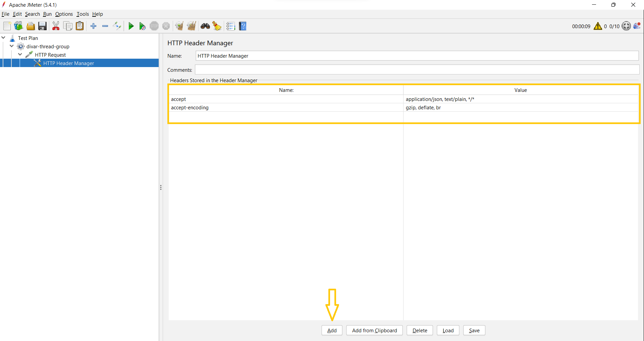Click the Value column header
The image size is (644, 341).
[x=521, y=90]
